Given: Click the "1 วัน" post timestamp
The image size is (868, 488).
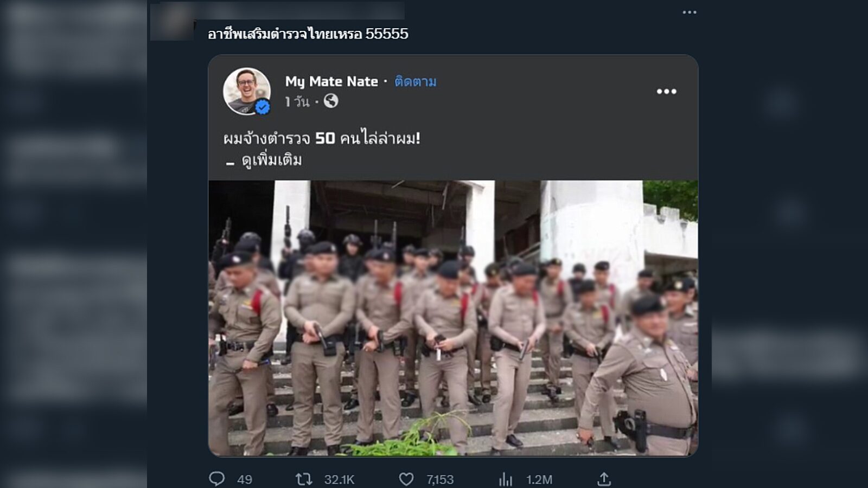Looking at the screenshot, I should click(x=297, y=101).
